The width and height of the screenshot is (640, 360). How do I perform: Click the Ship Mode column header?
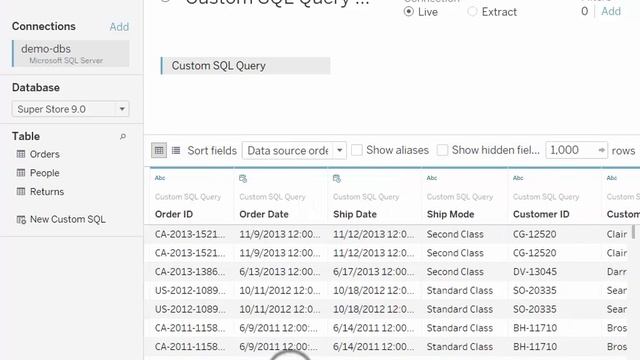450,214
